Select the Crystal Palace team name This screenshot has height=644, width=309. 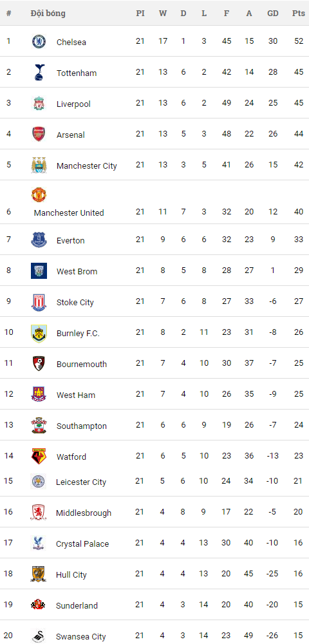82,544
